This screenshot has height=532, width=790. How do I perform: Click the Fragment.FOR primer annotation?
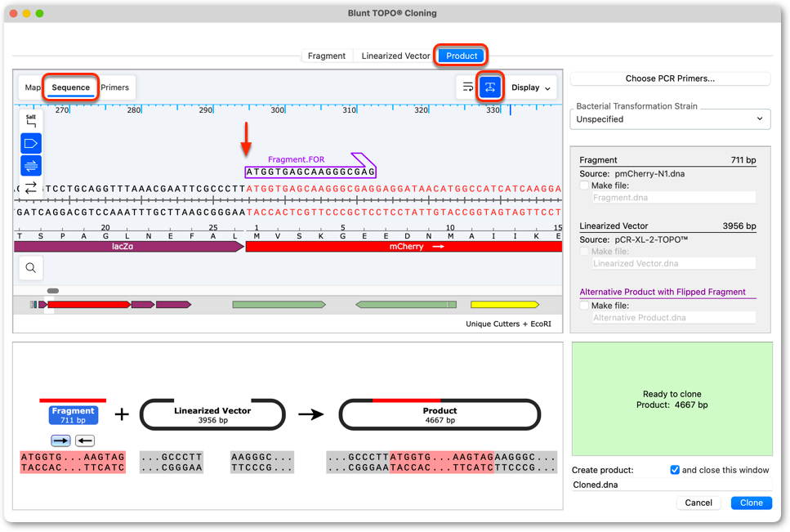[310, 166]
